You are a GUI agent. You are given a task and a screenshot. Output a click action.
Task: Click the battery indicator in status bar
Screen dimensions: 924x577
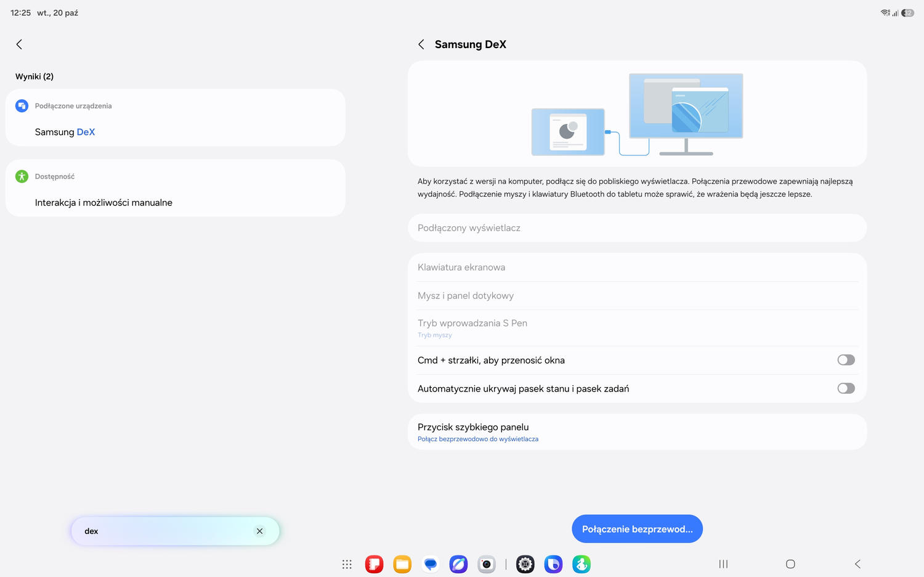[907, 13]
